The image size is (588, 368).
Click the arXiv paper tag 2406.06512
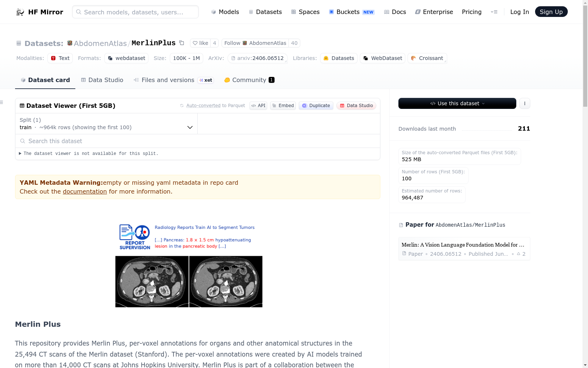257,58
